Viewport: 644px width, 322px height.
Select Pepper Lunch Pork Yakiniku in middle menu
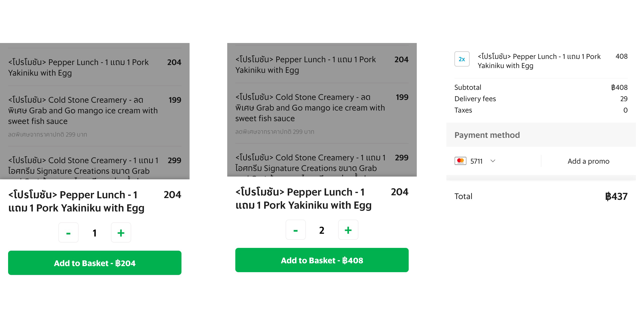click(x=322, y=65)
